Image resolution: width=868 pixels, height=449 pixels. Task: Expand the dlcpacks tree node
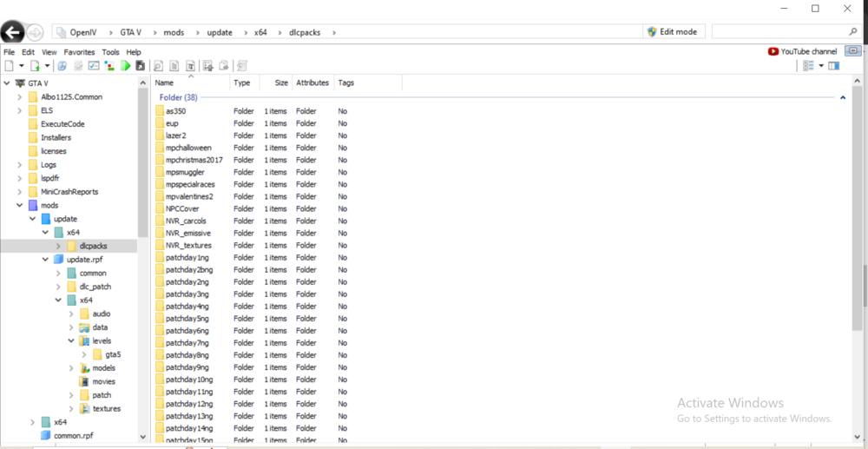59,246
